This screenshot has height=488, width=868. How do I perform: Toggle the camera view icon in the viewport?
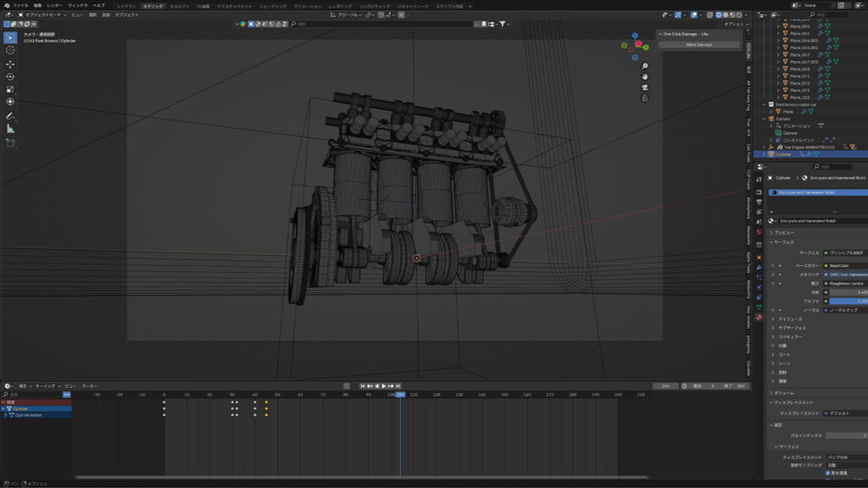click(x=645, y=87)
